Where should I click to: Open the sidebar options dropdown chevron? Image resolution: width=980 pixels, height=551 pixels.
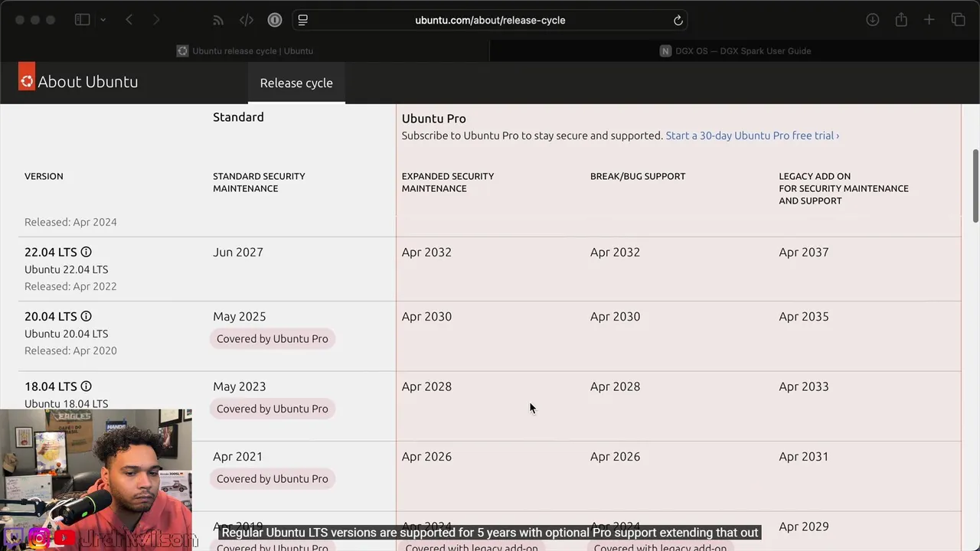point(103,20)
